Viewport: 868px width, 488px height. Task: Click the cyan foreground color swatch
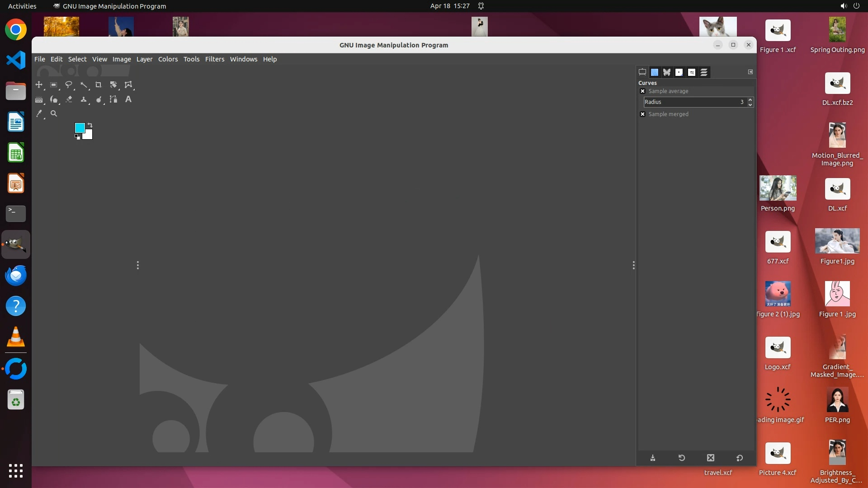pyautogui.click(x=80, y=128)
